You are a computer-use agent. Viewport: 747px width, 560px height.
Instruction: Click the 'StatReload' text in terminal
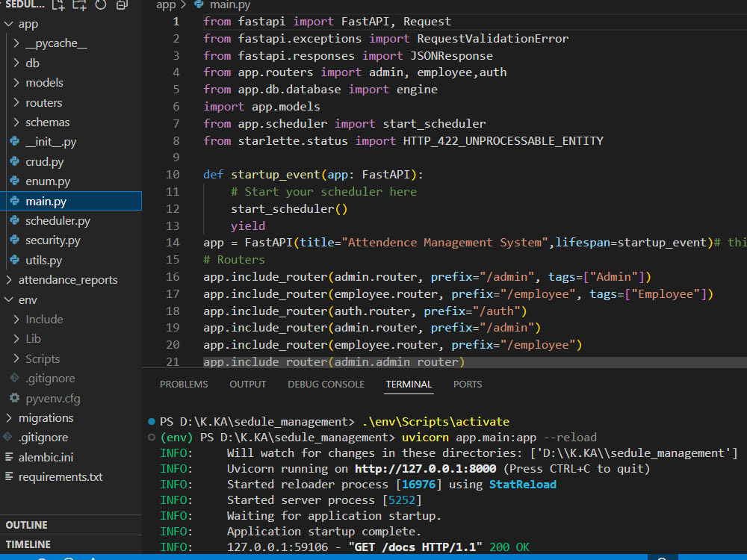pyautogui.click(x=523, y=485)
